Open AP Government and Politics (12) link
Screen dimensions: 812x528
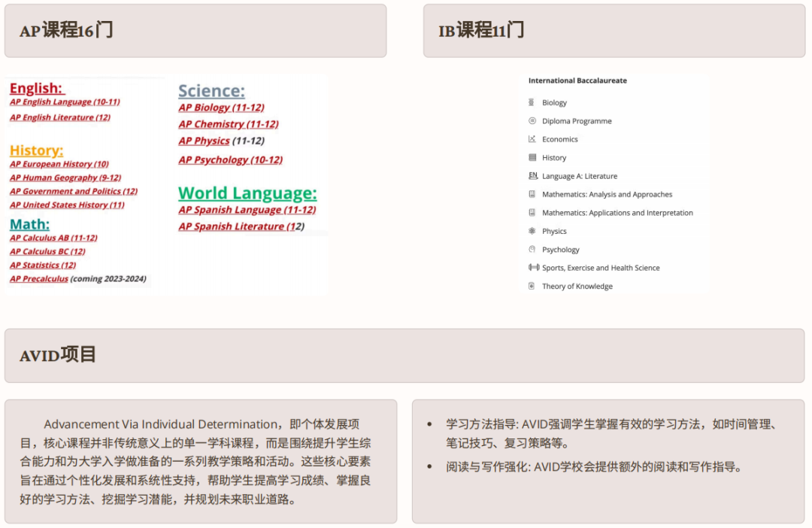point(74,191)
